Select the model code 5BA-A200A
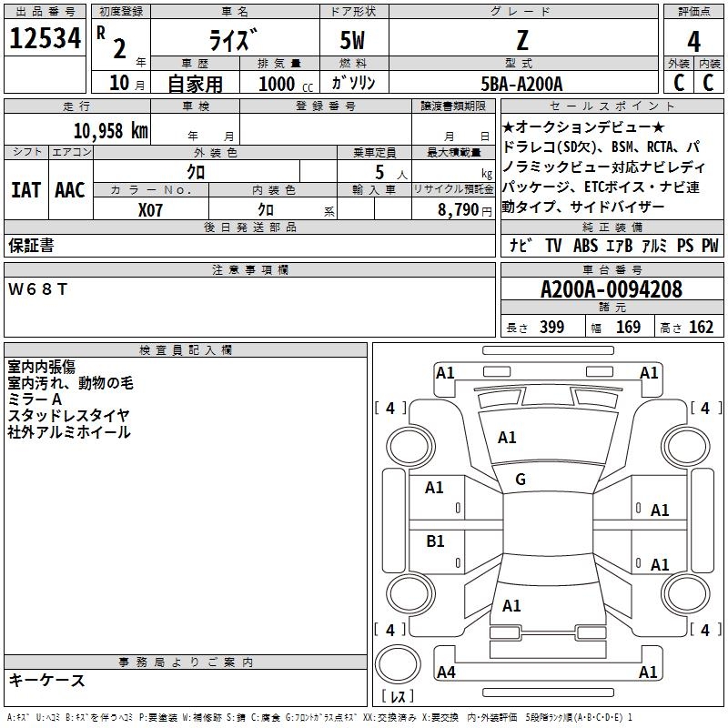This screenshot has height=728, width=728. coord(521,84)
